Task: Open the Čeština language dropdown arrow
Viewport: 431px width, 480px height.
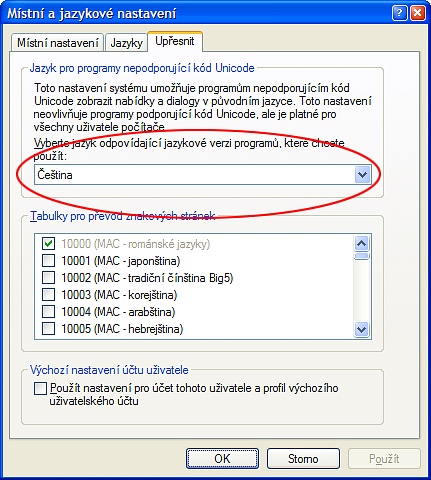Action: (362, 175)
